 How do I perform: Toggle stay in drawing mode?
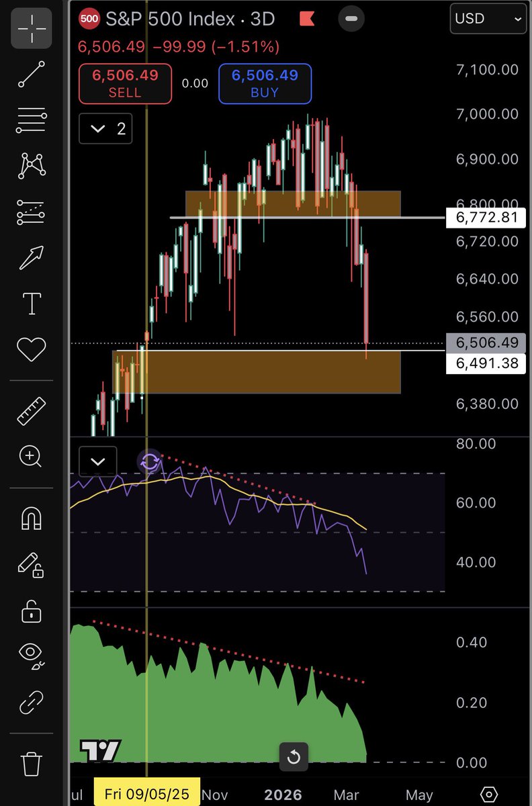[x=32, y=565]
